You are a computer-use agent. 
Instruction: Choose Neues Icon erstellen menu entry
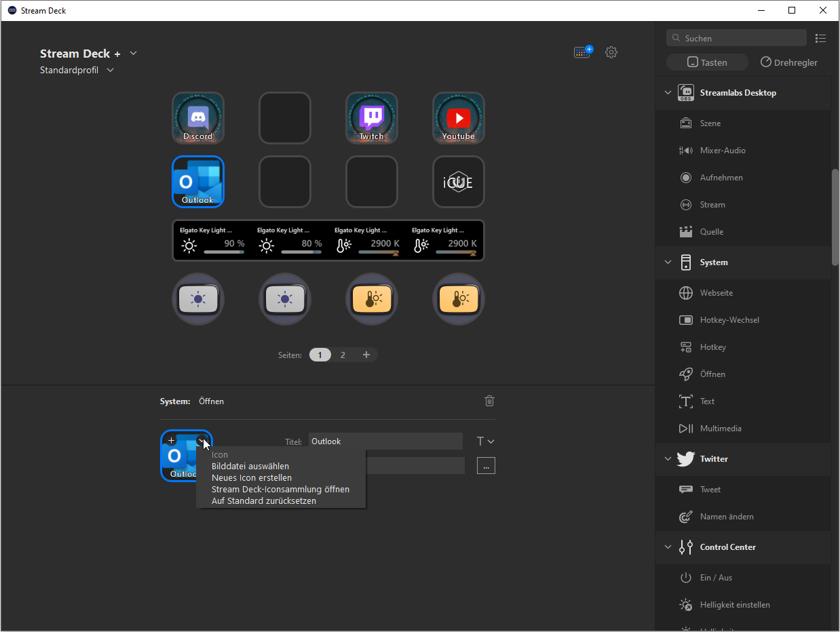[x=252, y=478]
